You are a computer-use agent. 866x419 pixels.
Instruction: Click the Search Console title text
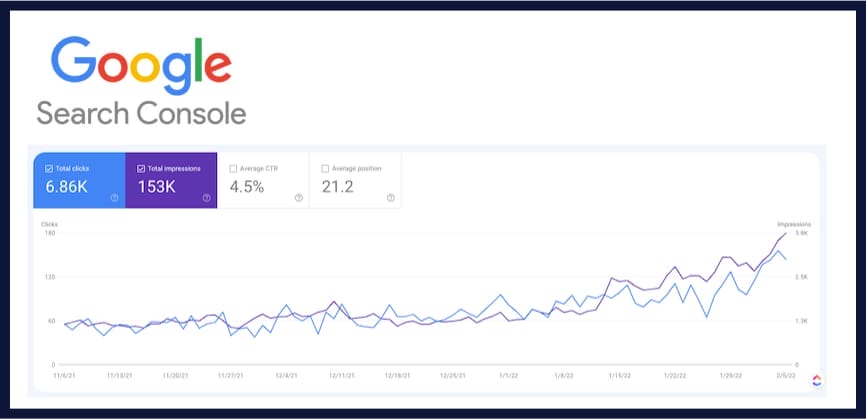[141, 113]
